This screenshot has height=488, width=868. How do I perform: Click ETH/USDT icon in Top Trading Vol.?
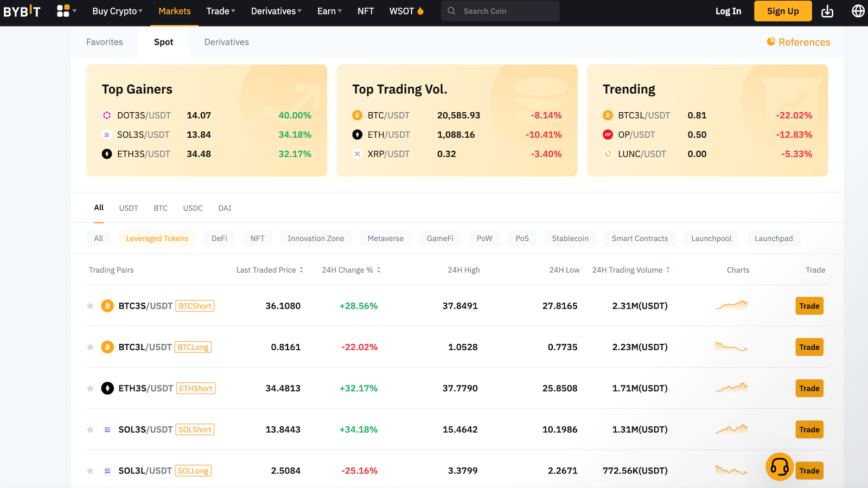pyautogui.click(x=357, y=134)
